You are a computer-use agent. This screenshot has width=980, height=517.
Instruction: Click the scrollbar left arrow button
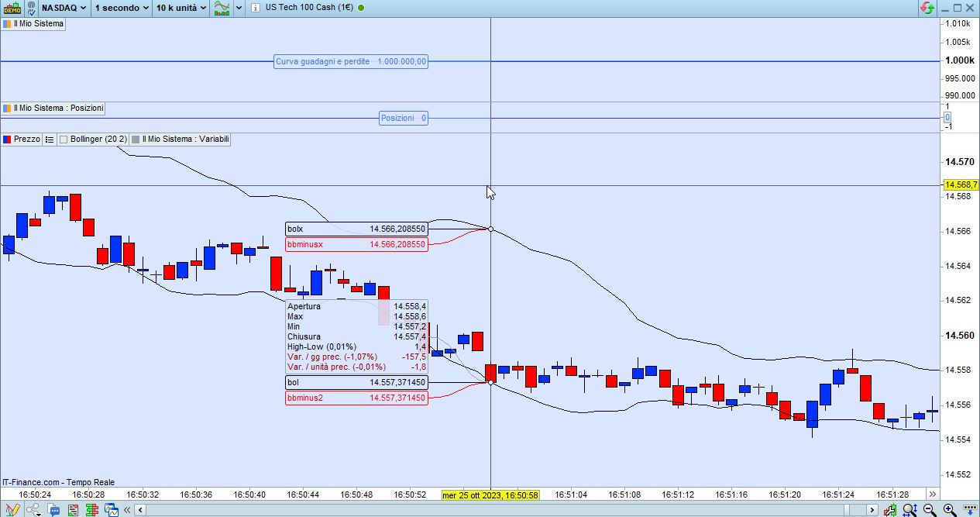coord(140,510)
